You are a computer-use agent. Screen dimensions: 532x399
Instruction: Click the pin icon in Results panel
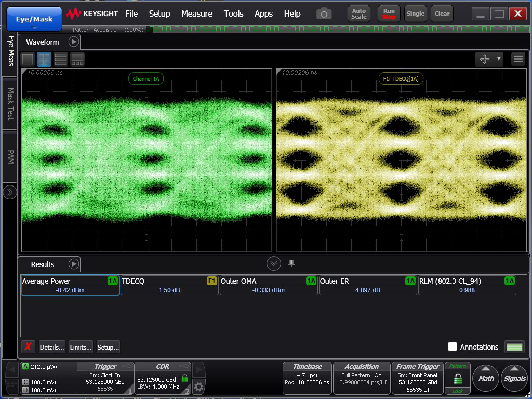[x=291, y=263]
